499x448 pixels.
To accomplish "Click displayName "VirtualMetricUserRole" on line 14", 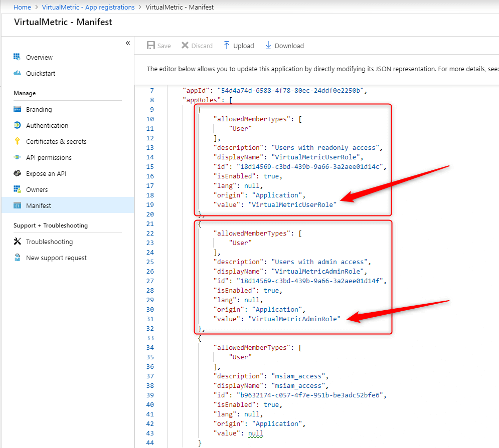I will click(x=315, y=157).
